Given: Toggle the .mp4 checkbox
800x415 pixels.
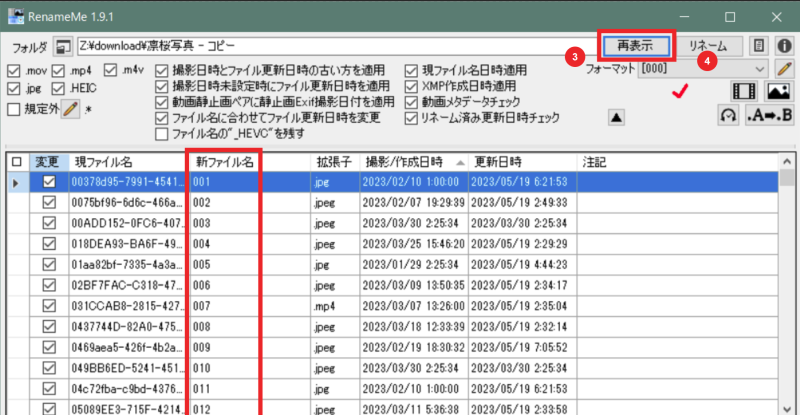Looking at the screenshot, I should coord(58,71).
